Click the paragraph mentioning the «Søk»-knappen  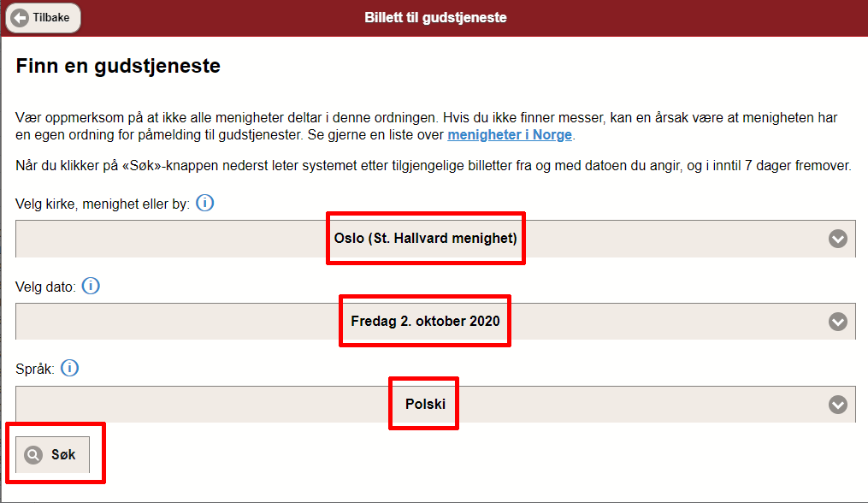point(434,166)
